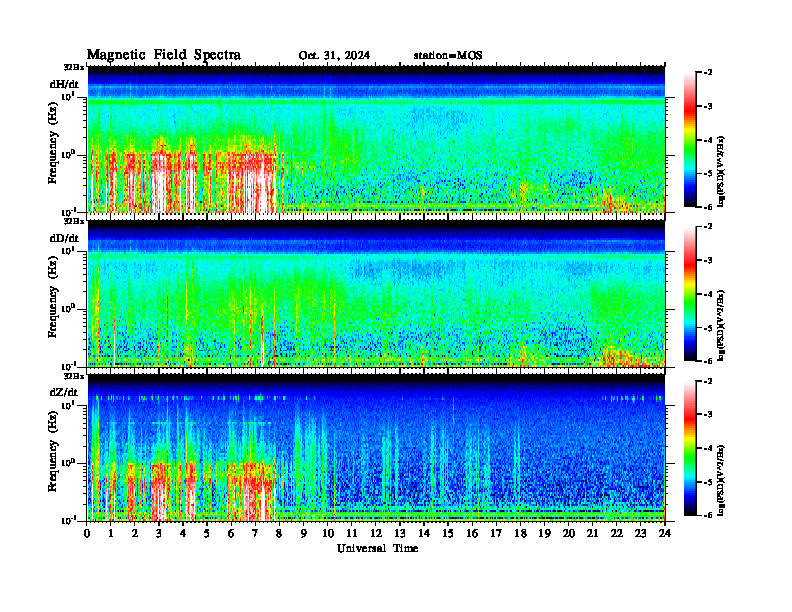Click hour tick '10' on Universal Time axis
This screenshot has width=792, height=612.
point(328,533)
